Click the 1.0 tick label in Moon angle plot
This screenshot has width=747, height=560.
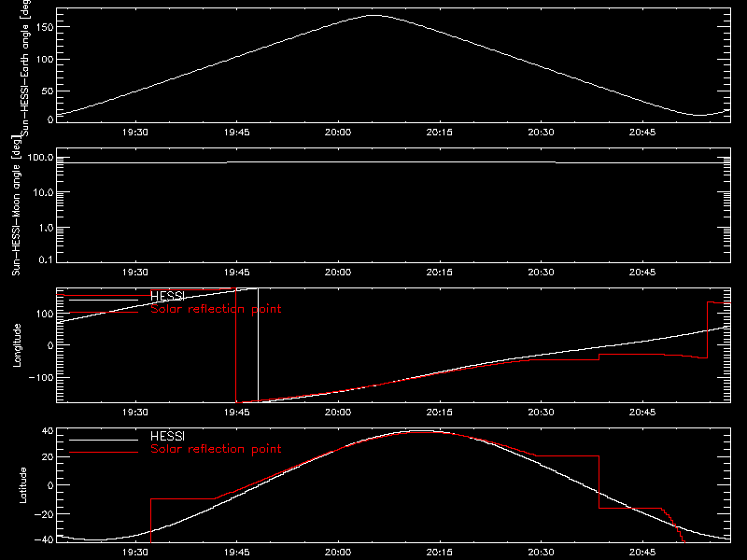(x=46, y=228)
